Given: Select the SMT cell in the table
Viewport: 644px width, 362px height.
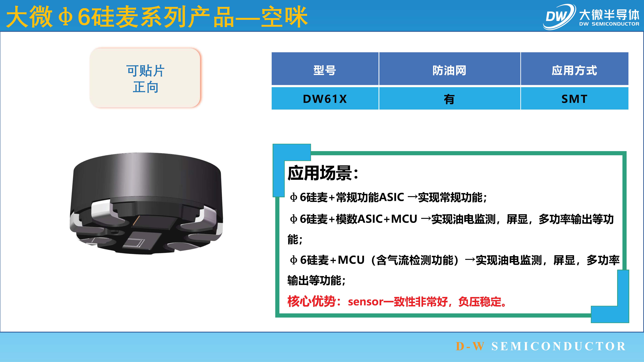Looking at the screenshot, I should point(574,98).
